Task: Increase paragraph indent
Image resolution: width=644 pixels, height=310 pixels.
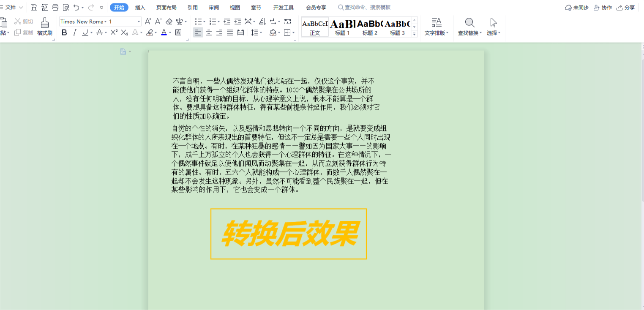Action: coord(237,21)
